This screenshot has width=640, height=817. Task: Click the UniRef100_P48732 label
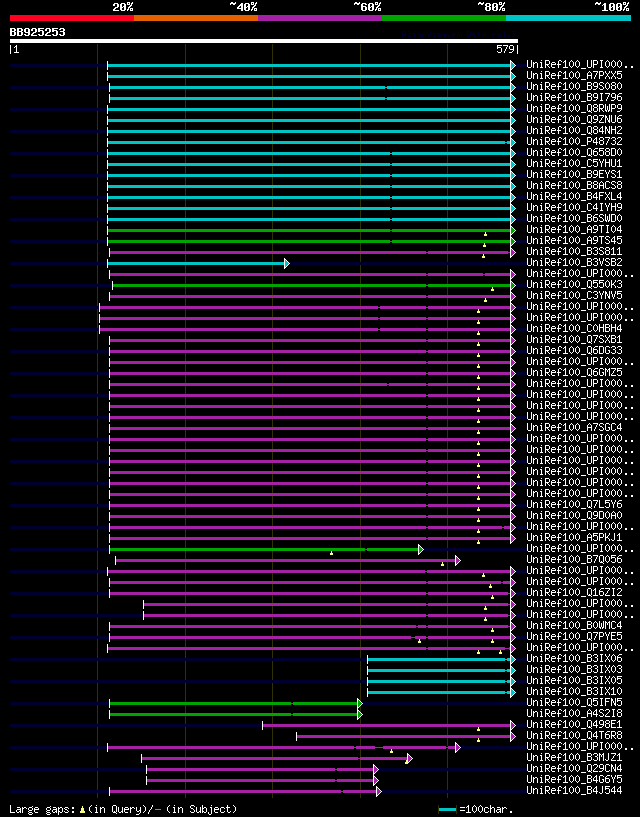point(574,141)
